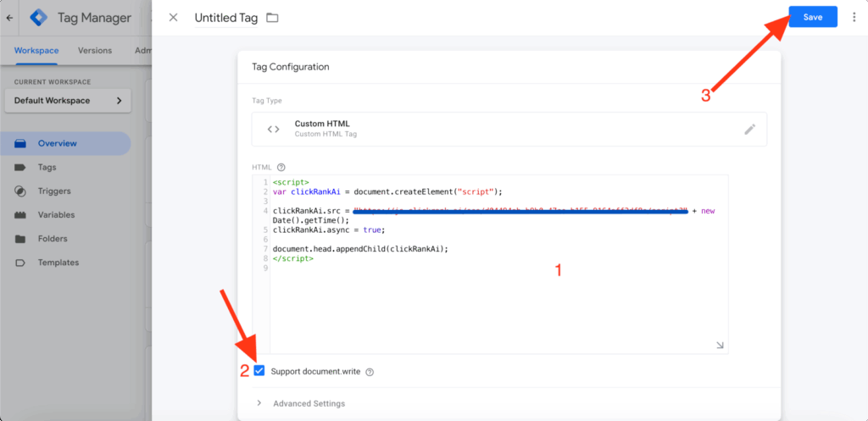Click the folder icon beside Untitled Tag
This screenshot has height=421, width=868.
click(x=272, y=18)
